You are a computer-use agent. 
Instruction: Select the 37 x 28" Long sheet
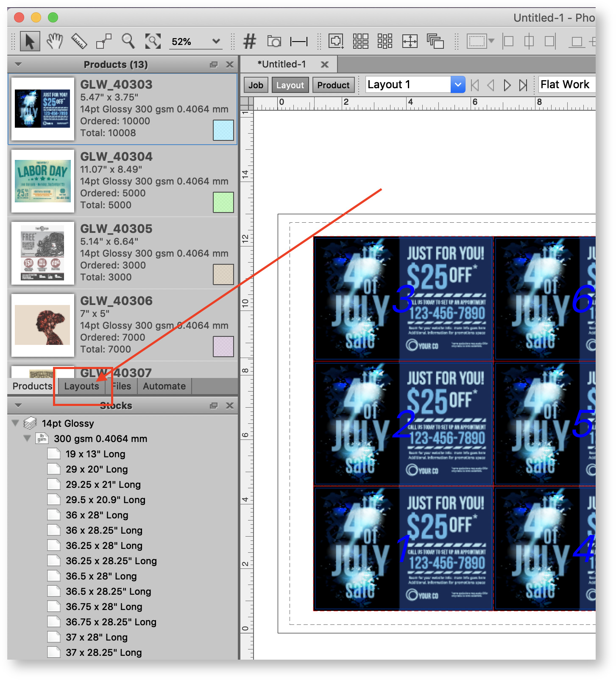tap(97, 637)
